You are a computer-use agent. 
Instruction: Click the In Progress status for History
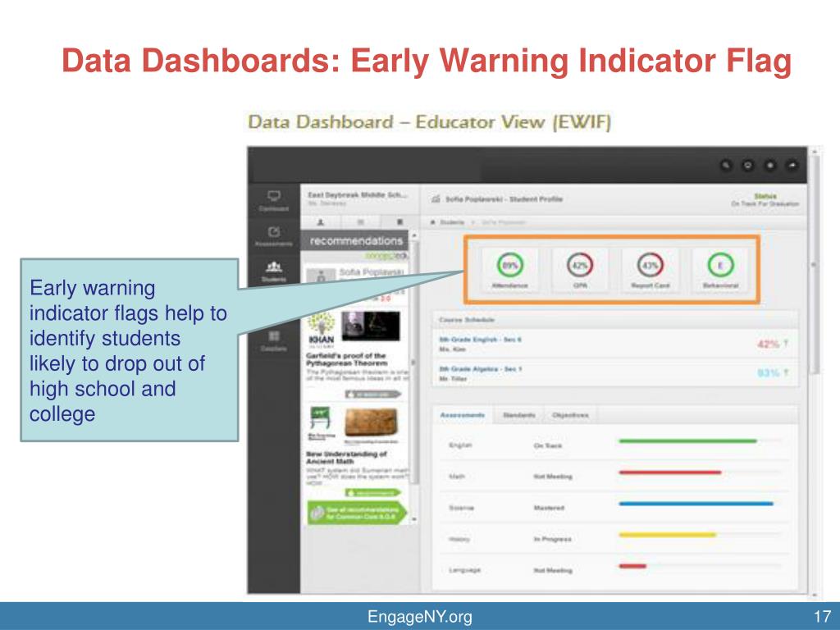552,539
